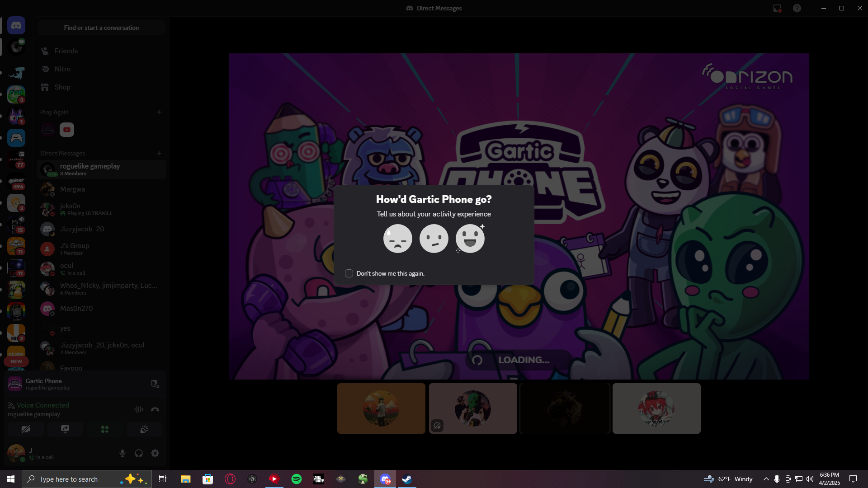868x488 pixels.
Task: Rate the activity with the happy face
Action: [x=470, y=239]
